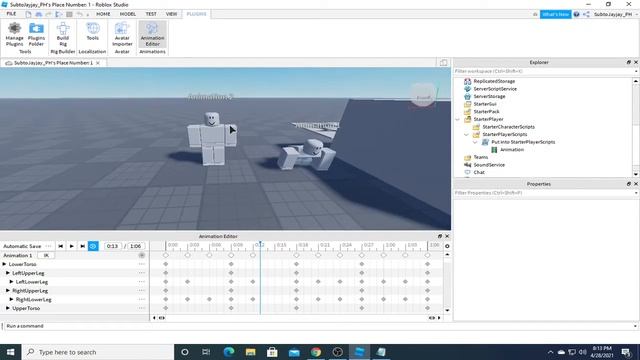Click the share icon near the username
This screenshot has width=640, height=360.
(x=586, y=14)
